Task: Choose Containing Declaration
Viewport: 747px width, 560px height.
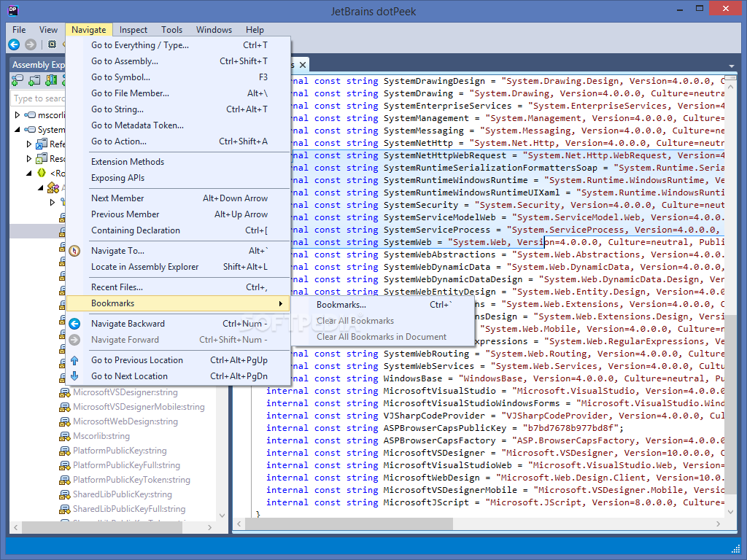Action: point(178,230)
